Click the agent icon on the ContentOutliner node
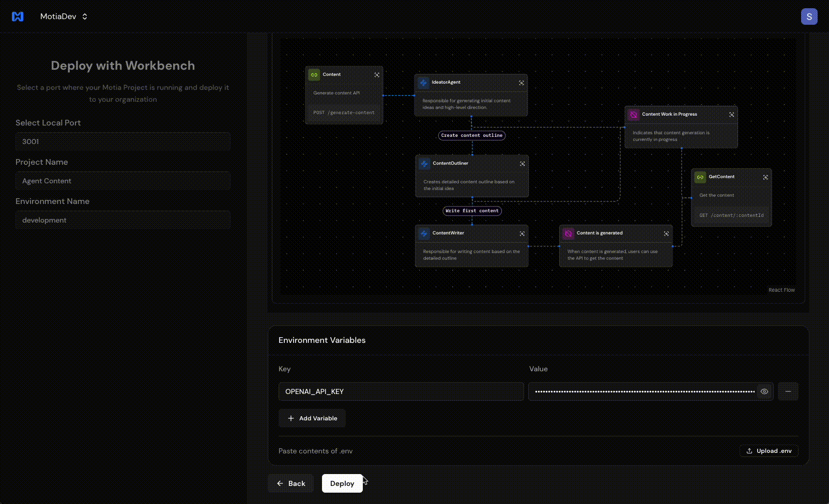This screenshot has width=829, height=504. pyautogui.click(x=424, y=163)
